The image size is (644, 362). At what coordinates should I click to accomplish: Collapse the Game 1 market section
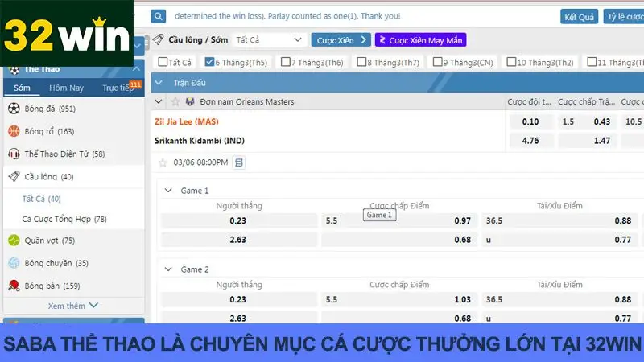point(168,191)
